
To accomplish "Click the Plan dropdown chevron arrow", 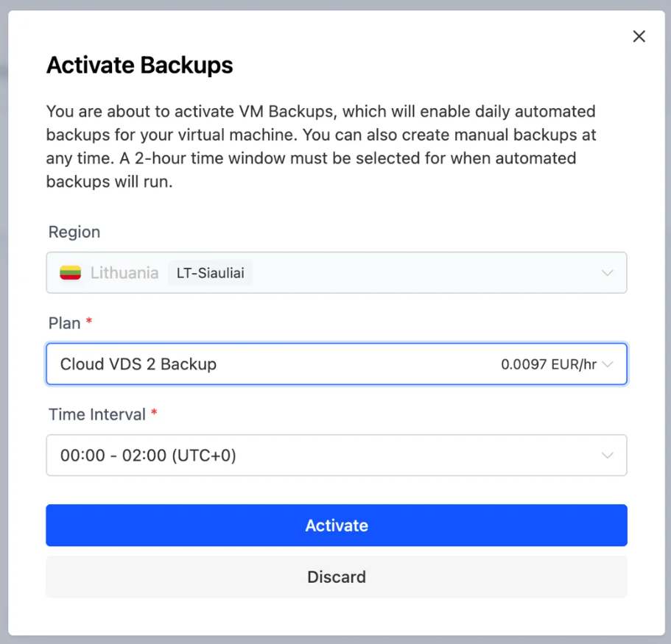I will tap(608, 364).
